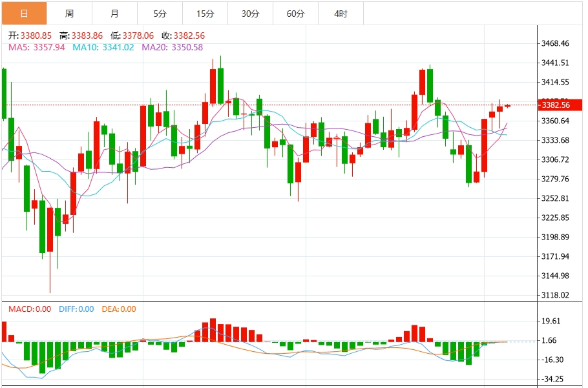Select the 日 daily chart tab

(x=25, y=14)
